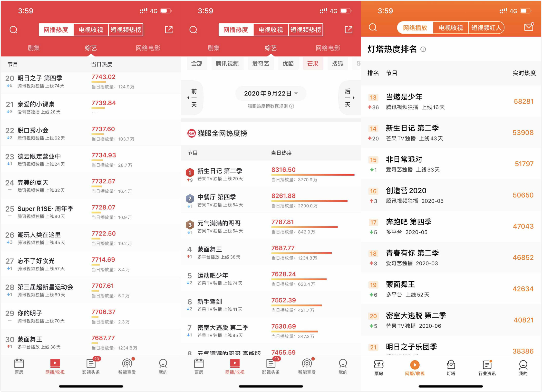Open 当燃是少年 in the 灯塔 list

tap(451, 101)
